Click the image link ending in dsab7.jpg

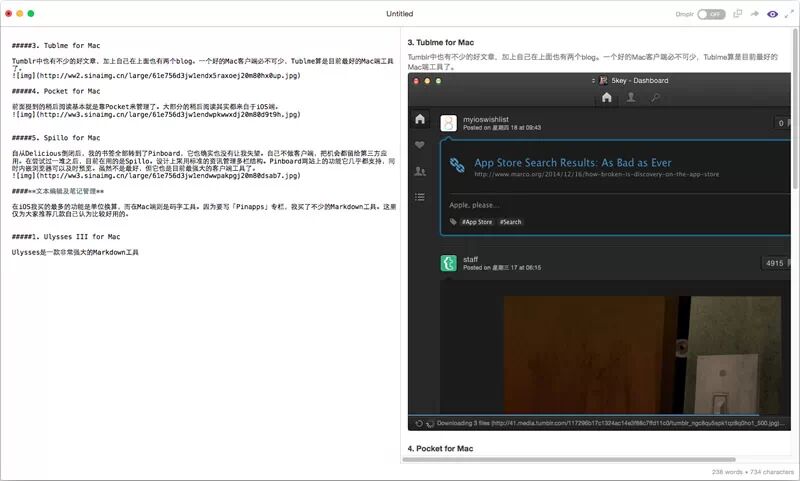coord(156,175)
